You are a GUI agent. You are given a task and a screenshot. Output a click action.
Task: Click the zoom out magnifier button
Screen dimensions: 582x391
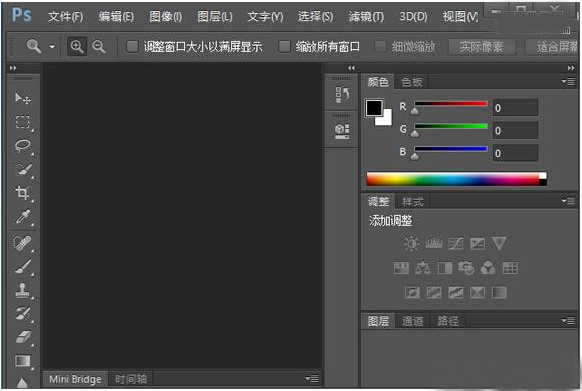click(x=99, y=46)
